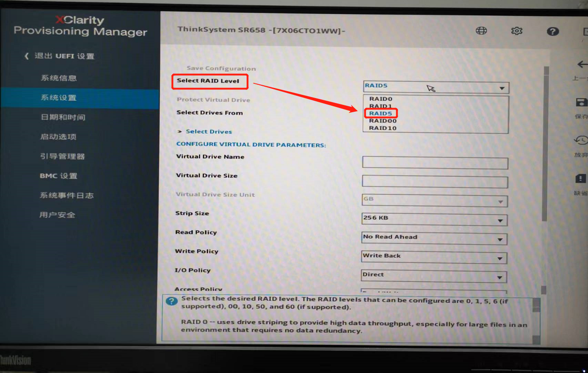588x373 pixels.
Task: Click the Select Drives link
Action: tap(209, 131)
